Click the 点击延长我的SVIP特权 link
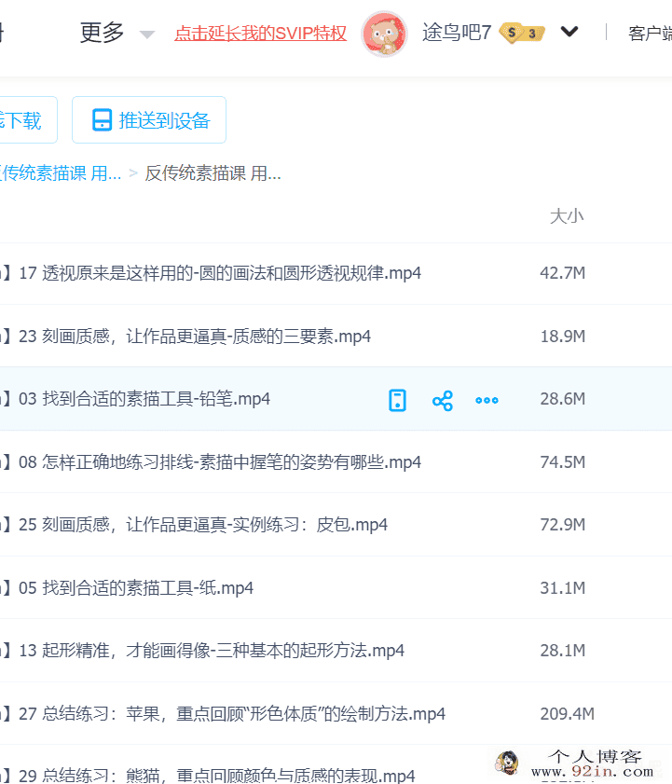The width and height of the screenshot is (672, 784). [x=260, y=34]
